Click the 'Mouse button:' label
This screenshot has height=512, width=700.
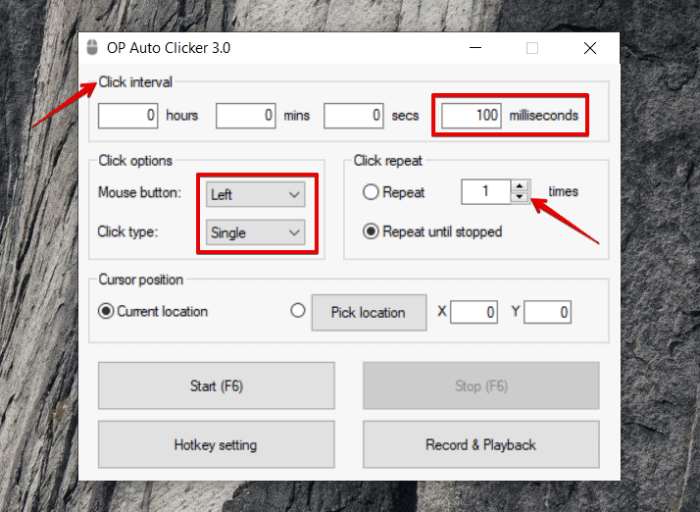click(140, 192)
